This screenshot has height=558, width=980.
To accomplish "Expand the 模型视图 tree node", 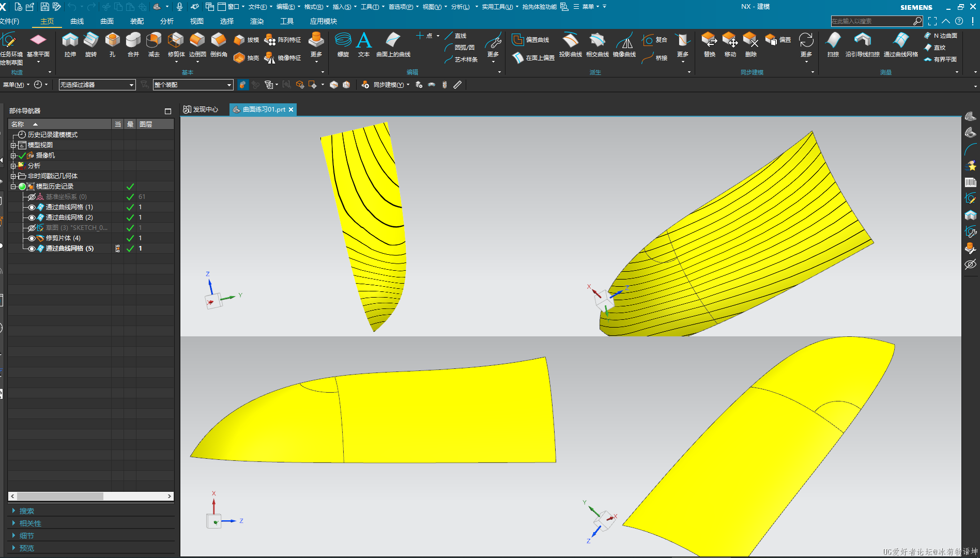I will pyautogui.click(x=13, y=145).
